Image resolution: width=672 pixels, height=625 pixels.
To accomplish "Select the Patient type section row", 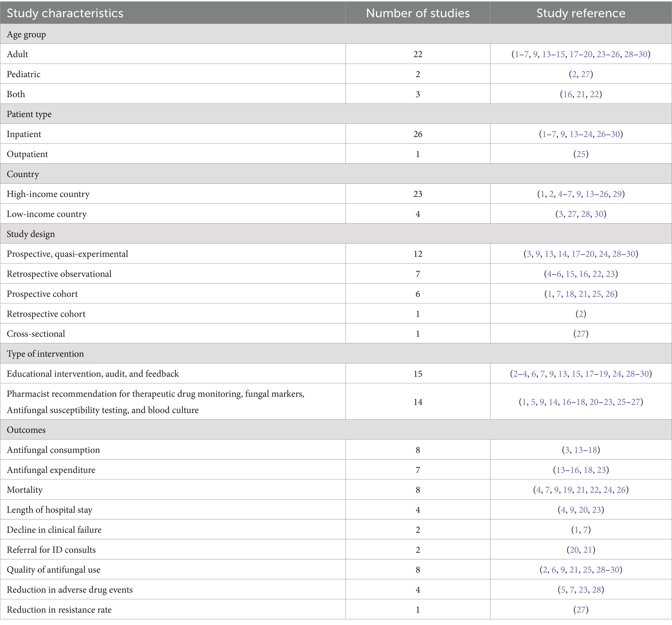I will click(x=336, y=114).
